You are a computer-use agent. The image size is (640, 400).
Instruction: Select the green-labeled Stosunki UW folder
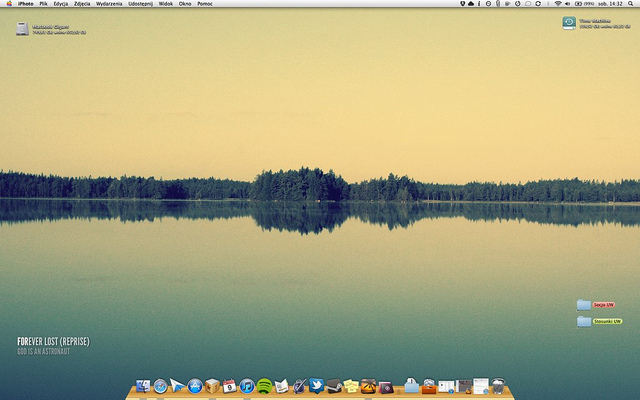point(584,322)
